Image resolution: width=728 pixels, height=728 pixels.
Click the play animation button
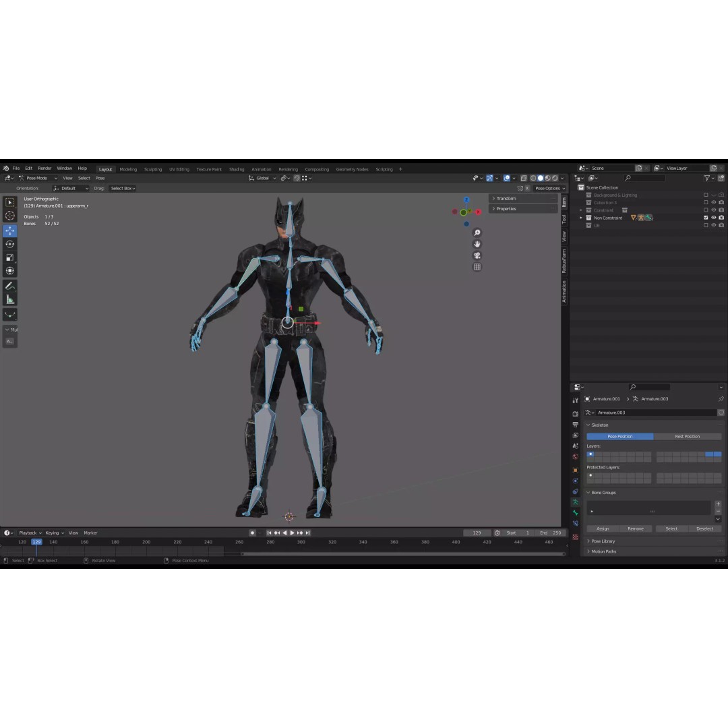(x=292, y=533)
